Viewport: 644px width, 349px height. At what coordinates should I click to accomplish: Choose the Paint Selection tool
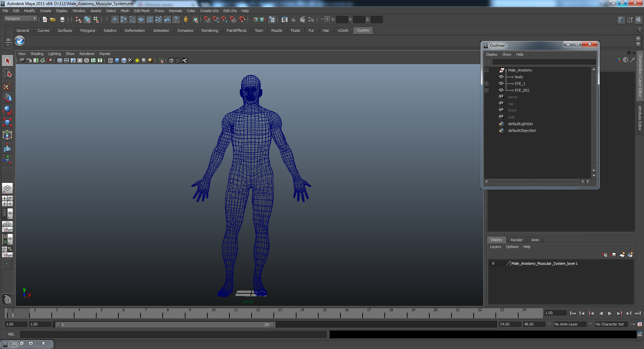[7, 86]
